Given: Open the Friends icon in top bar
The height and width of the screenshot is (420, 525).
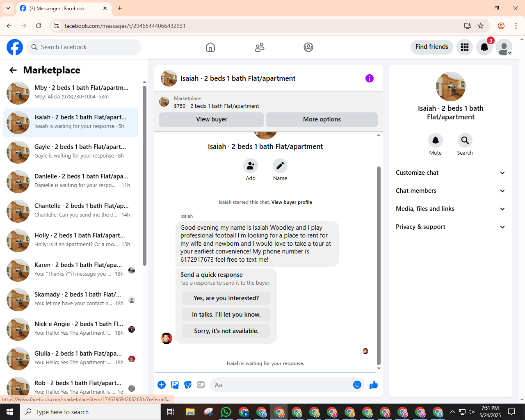Looking at the screenshot, I should click(260, 47).
